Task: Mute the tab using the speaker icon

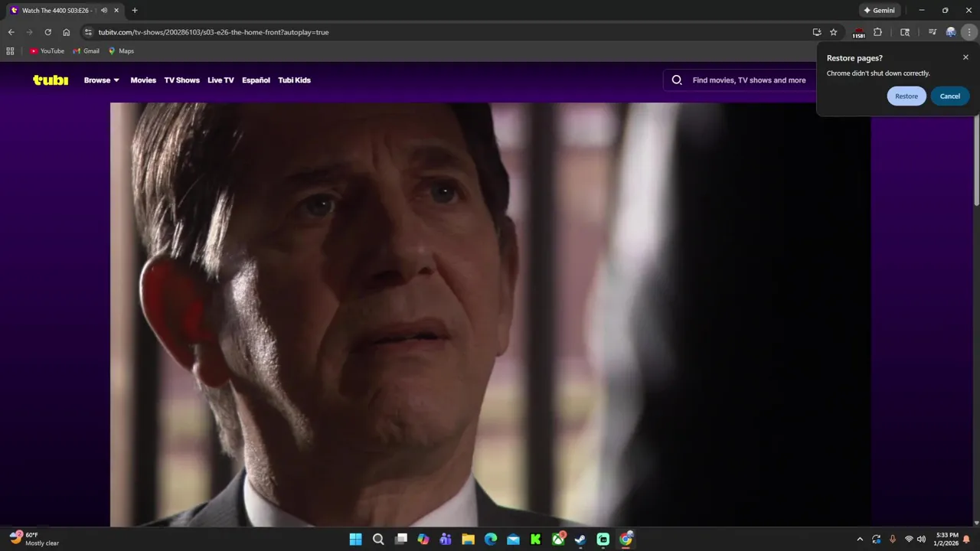Action: (104, 10)
